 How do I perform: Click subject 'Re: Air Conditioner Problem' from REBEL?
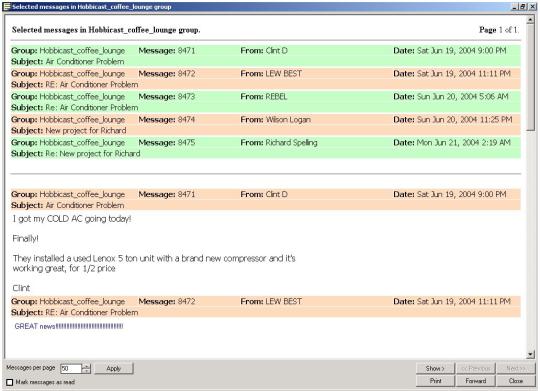tap(92, 107)
